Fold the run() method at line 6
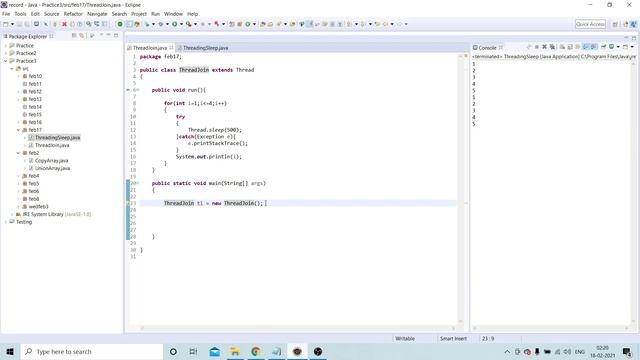 click(138, 90)
